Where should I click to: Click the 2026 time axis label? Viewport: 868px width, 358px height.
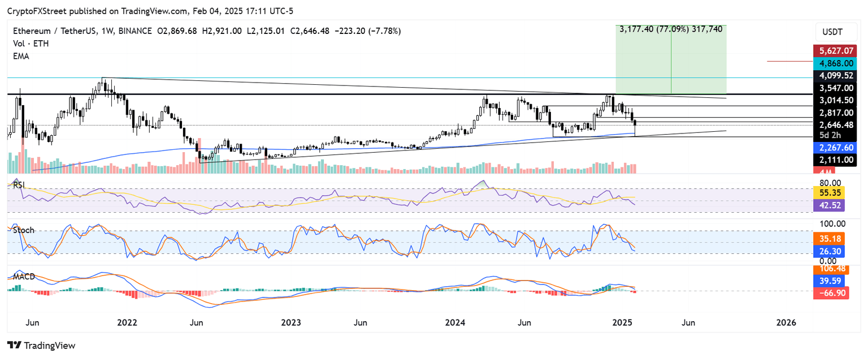(x=786, y=322)
